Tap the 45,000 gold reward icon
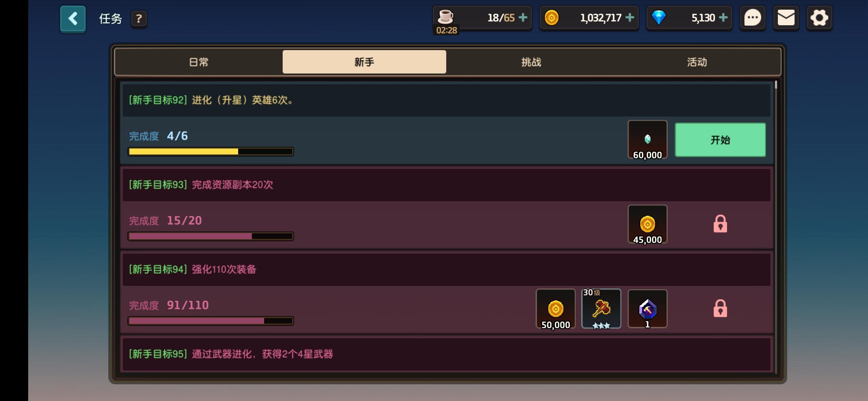This screenshot has width=868, height=401. [647, 225]
